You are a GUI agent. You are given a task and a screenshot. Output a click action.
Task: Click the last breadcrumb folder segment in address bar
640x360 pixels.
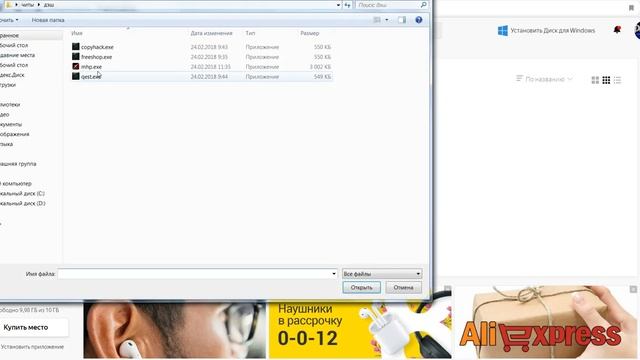coord(49,5)
